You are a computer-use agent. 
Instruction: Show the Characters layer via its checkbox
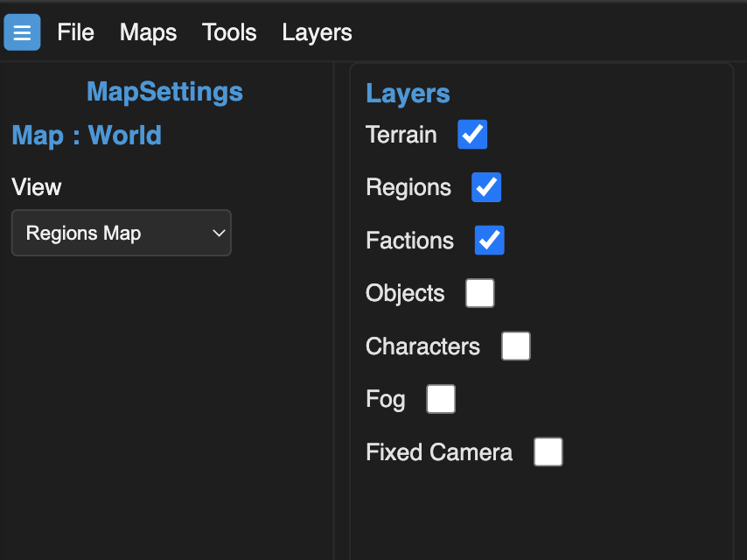tap(515, 346)
